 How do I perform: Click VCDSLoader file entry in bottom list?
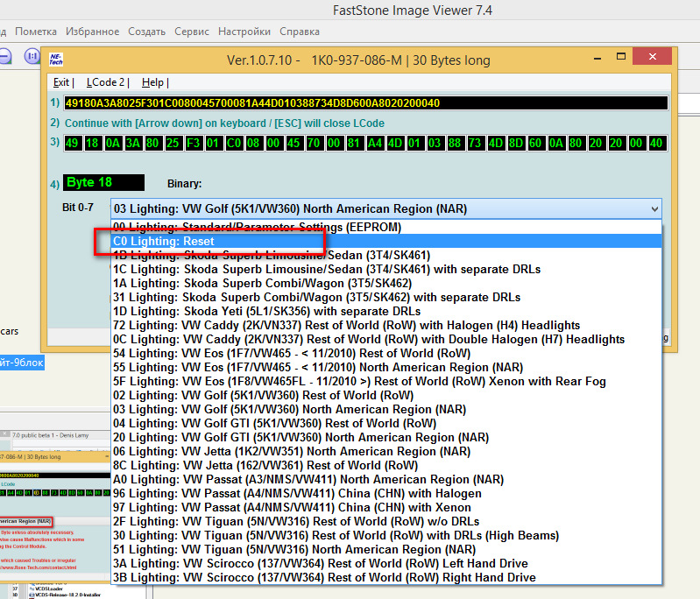click(49, 588)
